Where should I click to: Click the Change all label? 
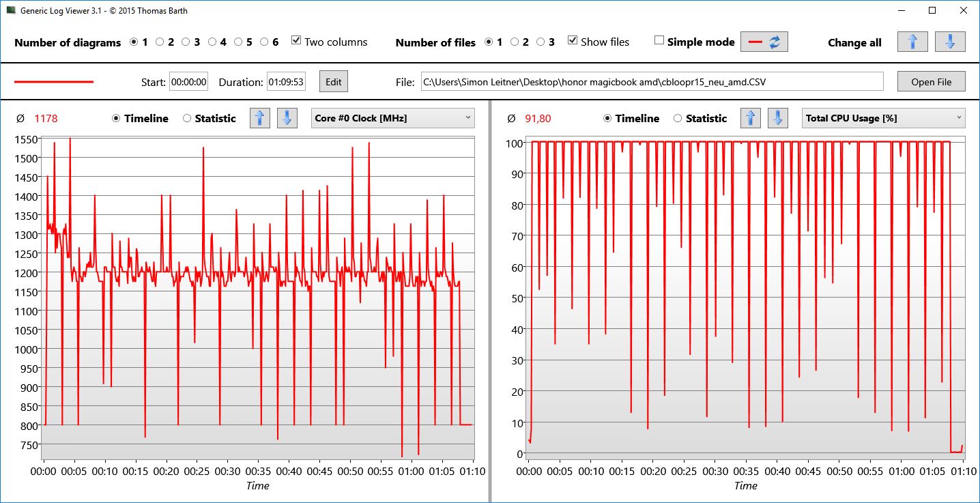click(x=854, y=42)
